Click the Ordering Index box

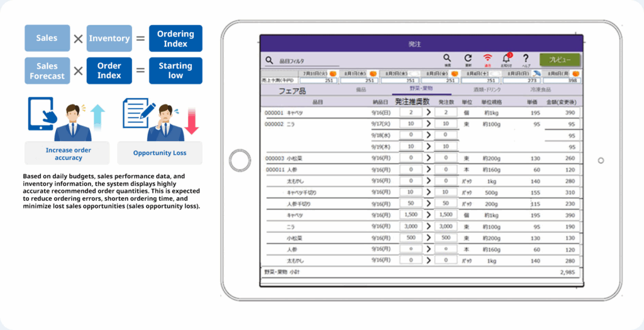[x=175, y=38]
